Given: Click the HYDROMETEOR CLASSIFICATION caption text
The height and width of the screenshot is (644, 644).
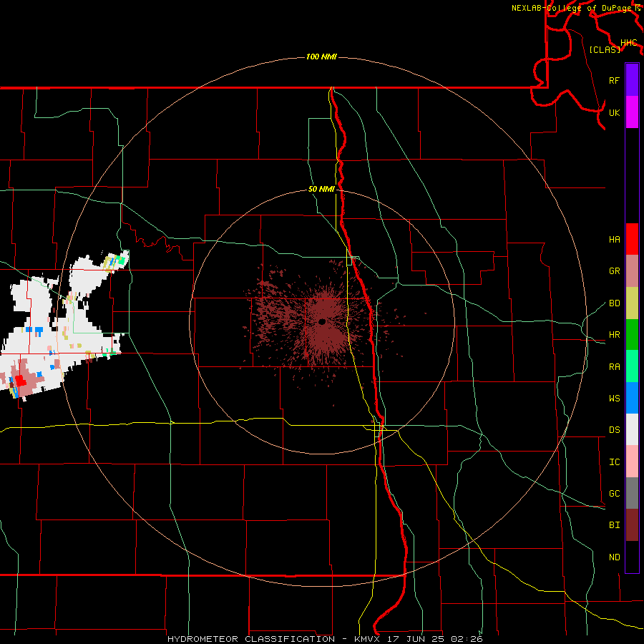Looking at the screenshot, I should [251, 639].
